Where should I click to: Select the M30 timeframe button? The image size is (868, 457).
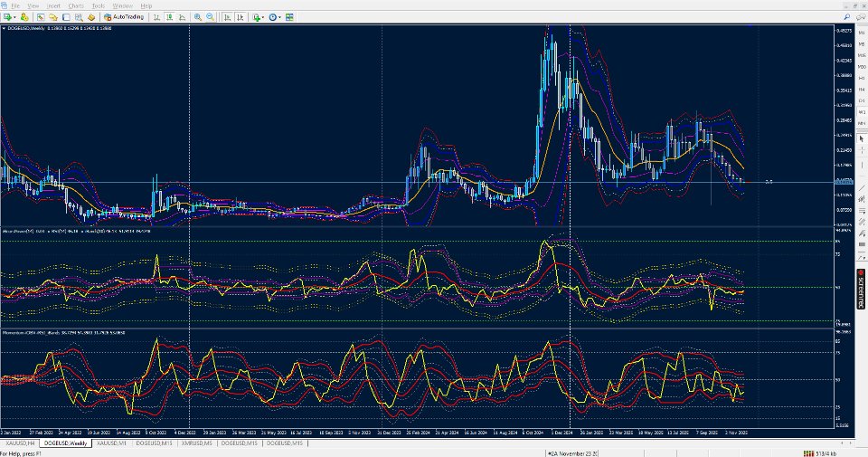862,66
